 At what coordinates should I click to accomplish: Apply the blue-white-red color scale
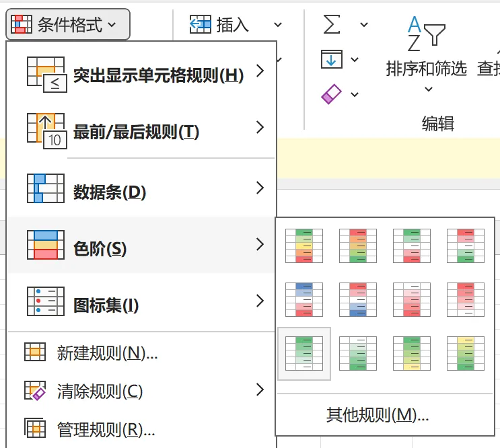pyautogui.click(x=303, y=299)
